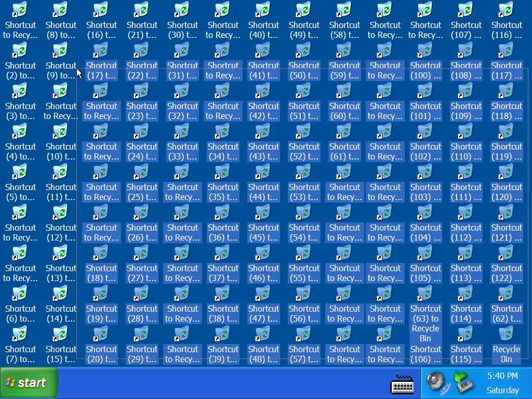This screenshot has width=532, height=399.
Task: Click the green arrow tray icon
Action: [x=464, y=382]
